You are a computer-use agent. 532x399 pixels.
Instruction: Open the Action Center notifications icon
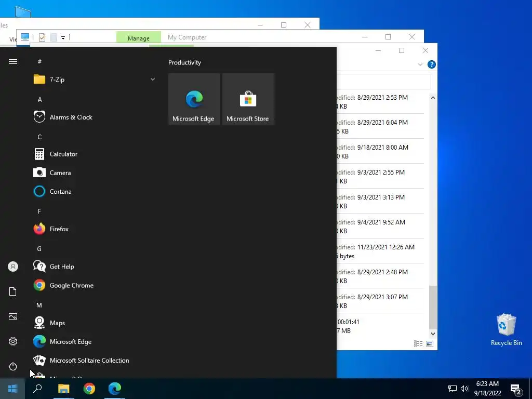pyautogui.click(x=516, y=389)
